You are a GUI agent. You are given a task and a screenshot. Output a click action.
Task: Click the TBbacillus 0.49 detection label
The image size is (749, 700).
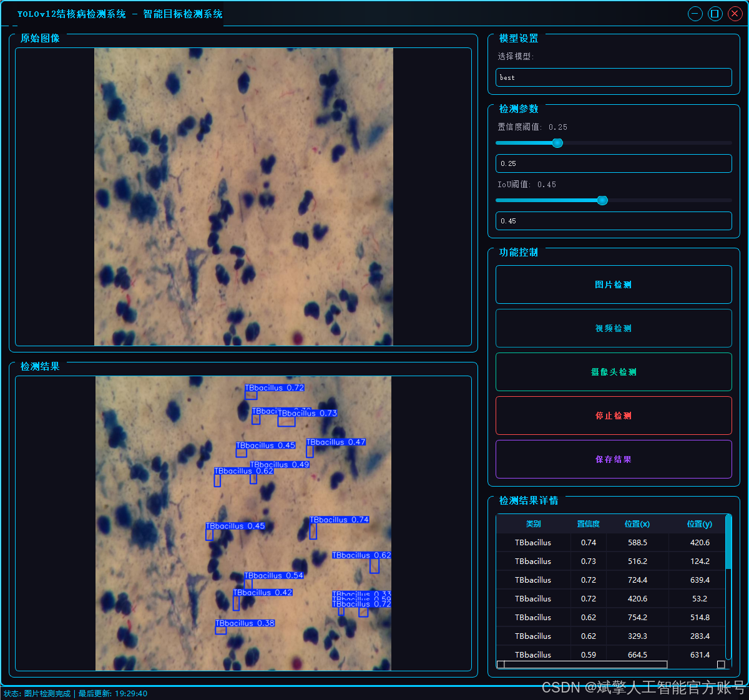pyautogui.click(x=280, y=464)
